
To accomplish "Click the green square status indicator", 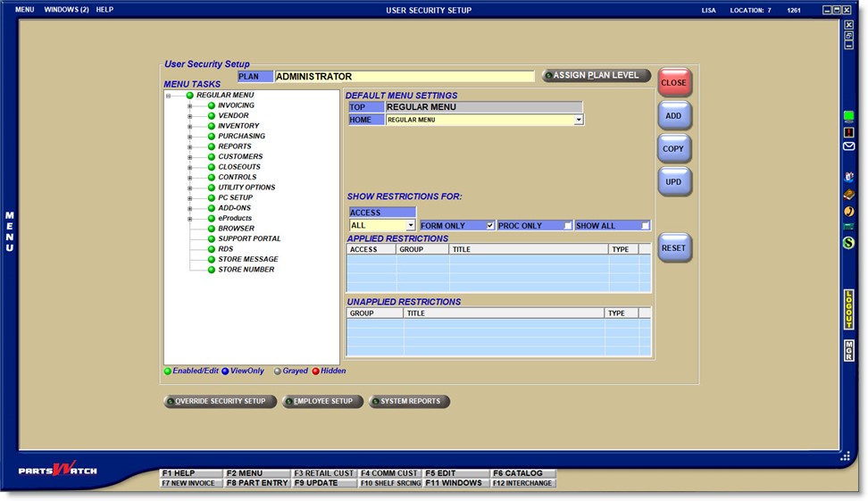I will pyautogui.click(x=848, y=116).
